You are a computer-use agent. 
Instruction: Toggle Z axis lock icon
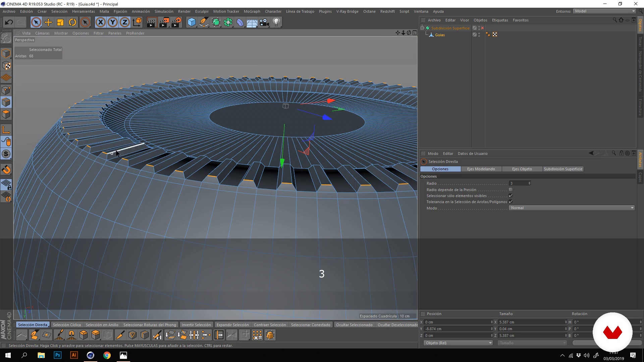pyautogui.click(x=125, y=22)
